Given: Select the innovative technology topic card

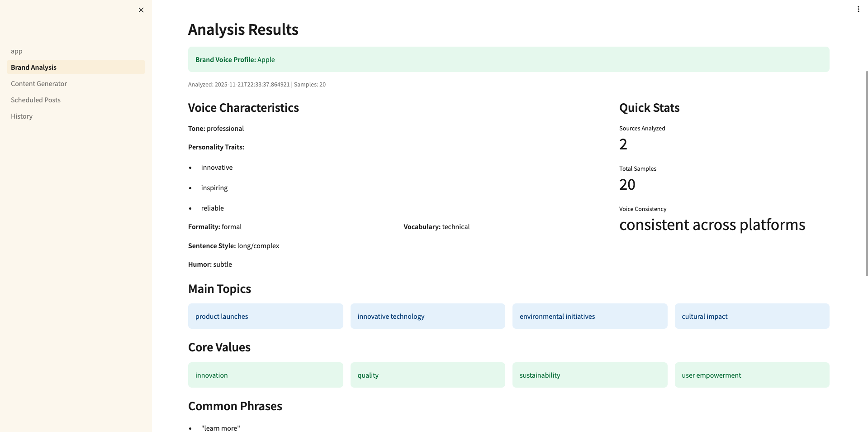Looking at the screenshot, I should click(x=427, y=316).
